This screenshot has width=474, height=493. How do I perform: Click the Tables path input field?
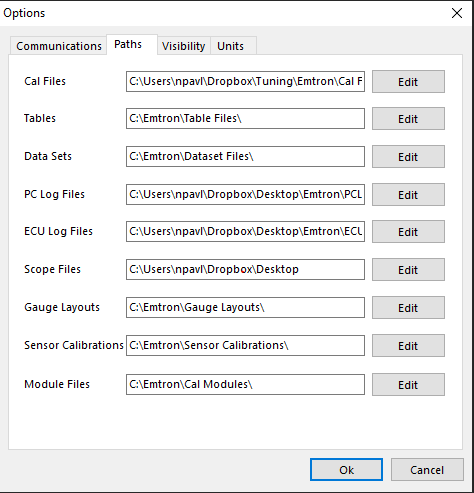tap(245, 118)
